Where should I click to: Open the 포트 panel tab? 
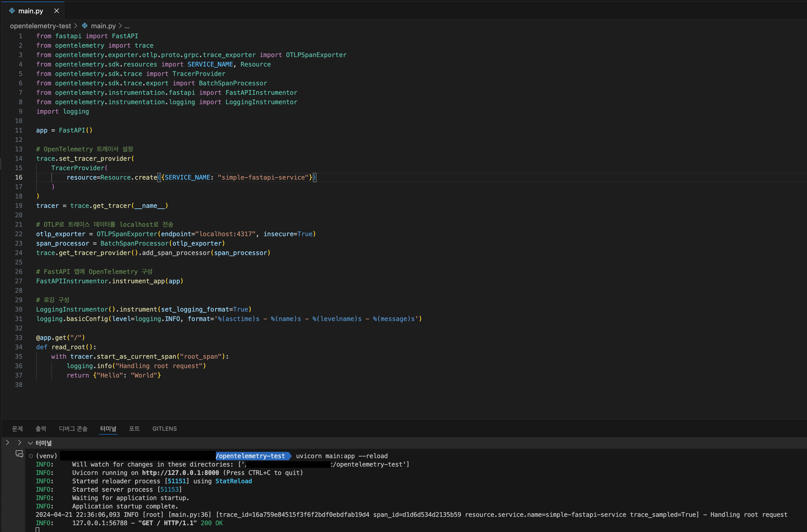tap(134, 429)
